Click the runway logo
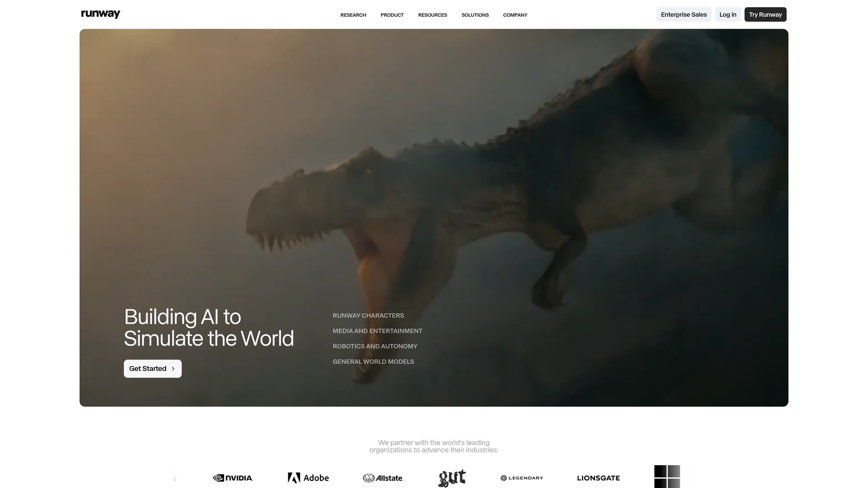The image size is (868, 488). point(100,14)
